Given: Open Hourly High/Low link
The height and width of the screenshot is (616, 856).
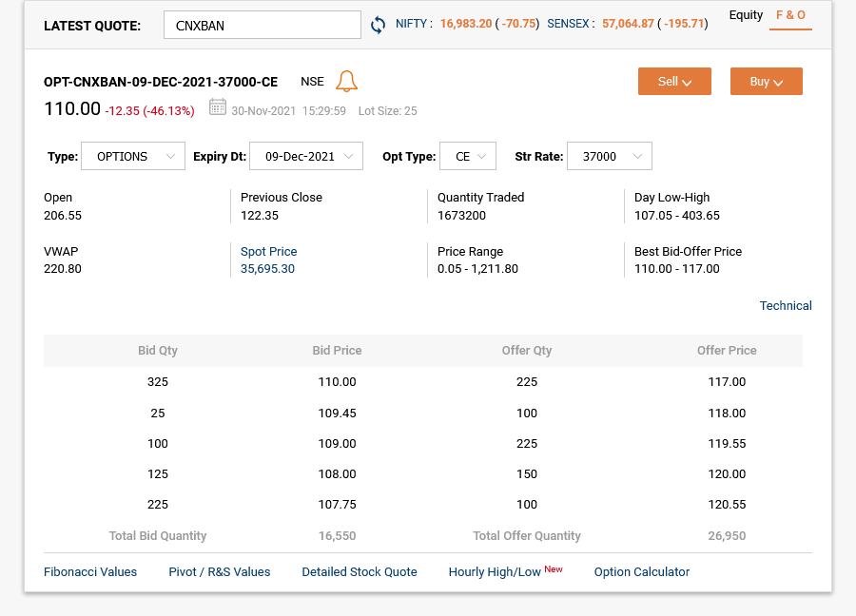Looking at the screenshot, I should click(x=495, y=572).
